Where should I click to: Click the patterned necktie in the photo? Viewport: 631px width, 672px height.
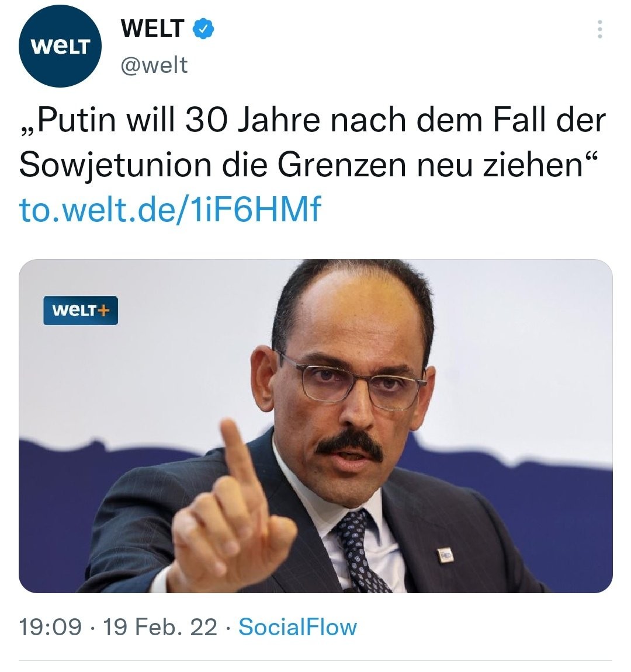(x=360, y=553)
